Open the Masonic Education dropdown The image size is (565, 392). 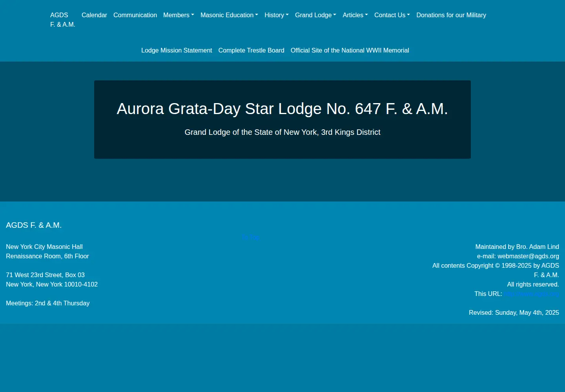[229, 15]
